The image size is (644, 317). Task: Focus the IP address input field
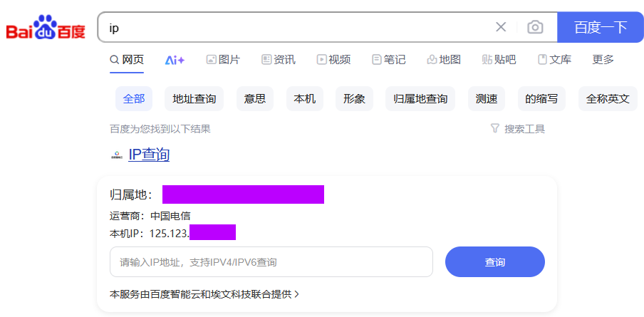click(271, 262)
